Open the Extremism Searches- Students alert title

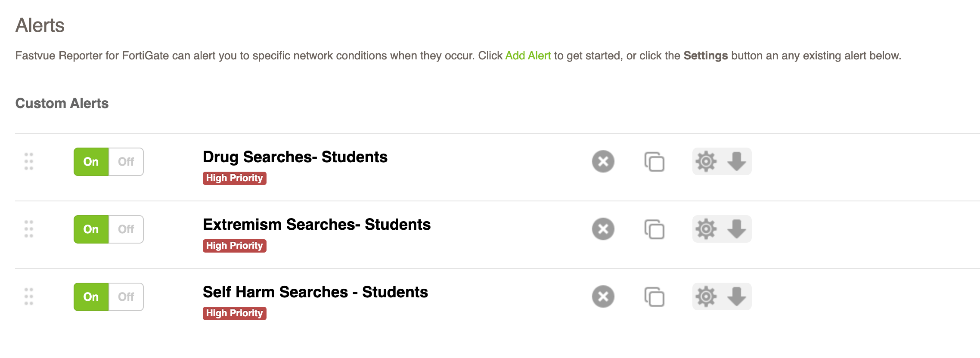coord(316,225)
